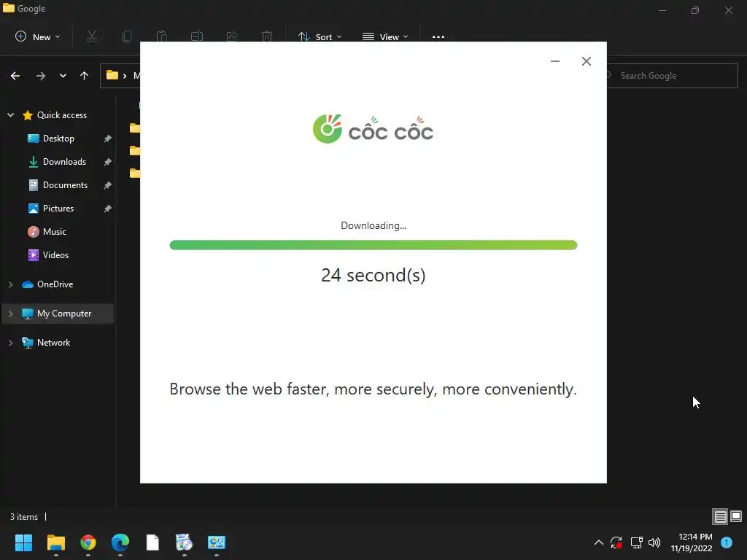Navigate back with the back arrow

[15, 76]
